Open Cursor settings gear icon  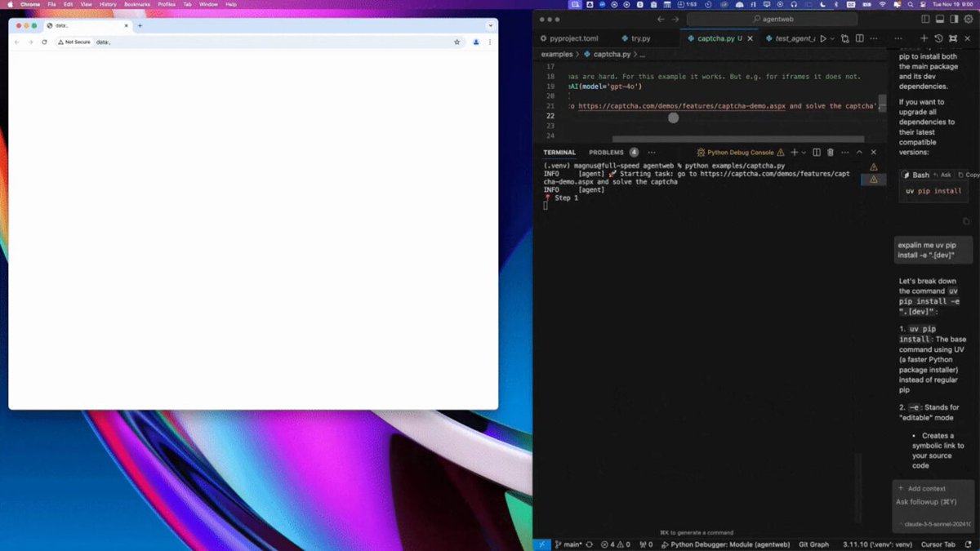click(x=969, y=19)
